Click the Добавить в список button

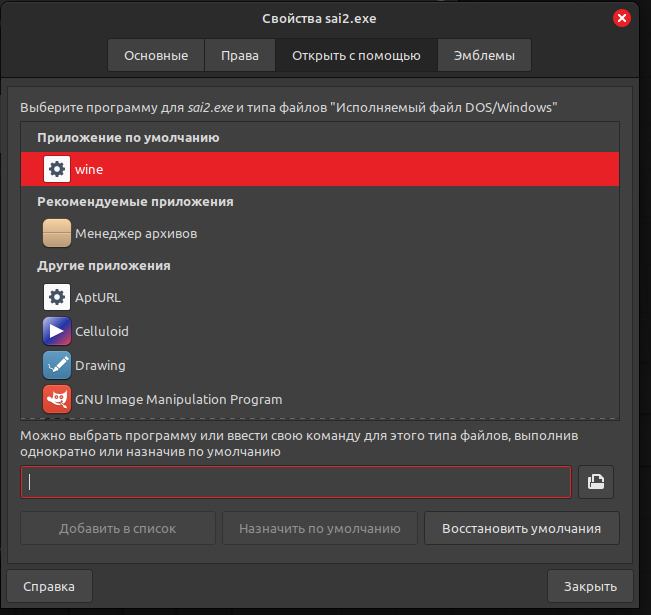click(x=118, y=528)
